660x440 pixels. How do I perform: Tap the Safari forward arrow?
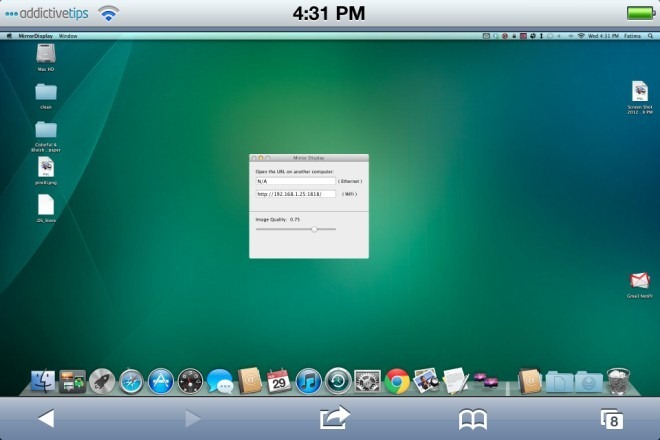(x=193, y=419)
